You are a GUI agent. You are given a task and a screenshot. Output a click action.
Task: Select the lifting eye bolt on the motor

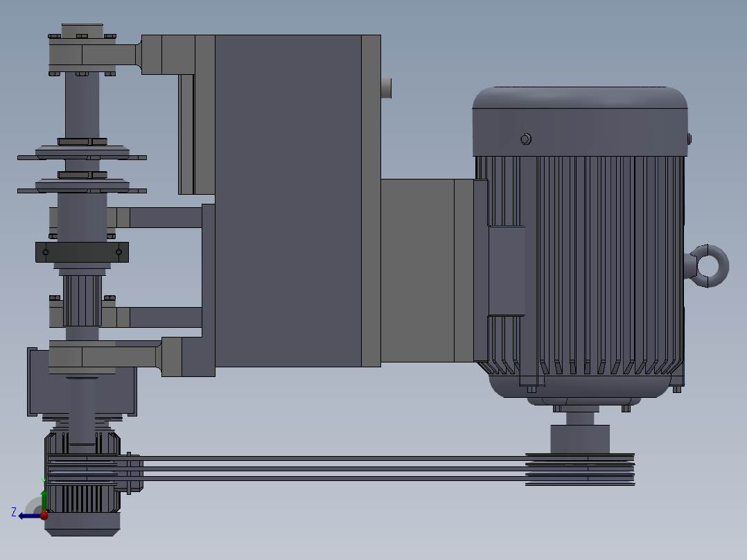tap(708, 266)
